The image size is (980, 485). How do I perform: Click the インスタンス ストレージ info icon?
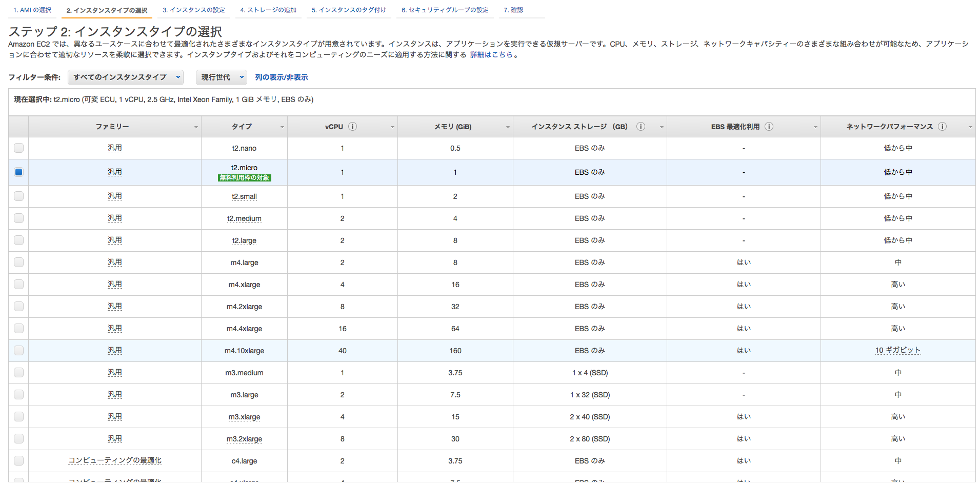point(641,127)
